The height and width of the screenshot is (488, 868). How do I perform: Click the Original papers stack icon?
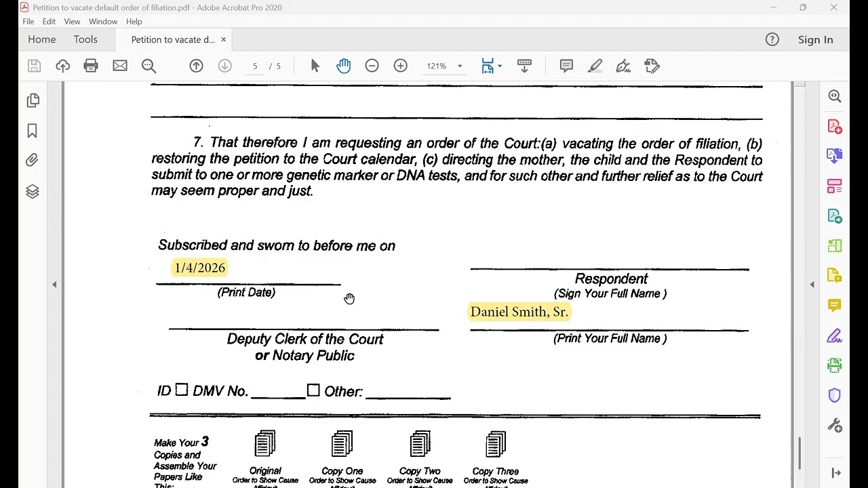coord(265,444)
